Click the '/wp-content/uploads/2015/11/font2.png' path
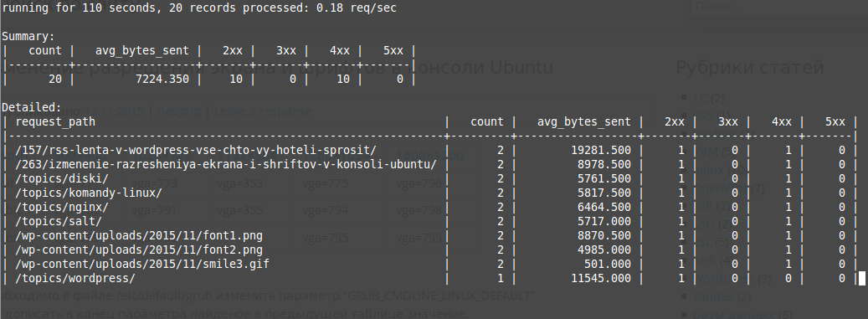 pos(139,250)
